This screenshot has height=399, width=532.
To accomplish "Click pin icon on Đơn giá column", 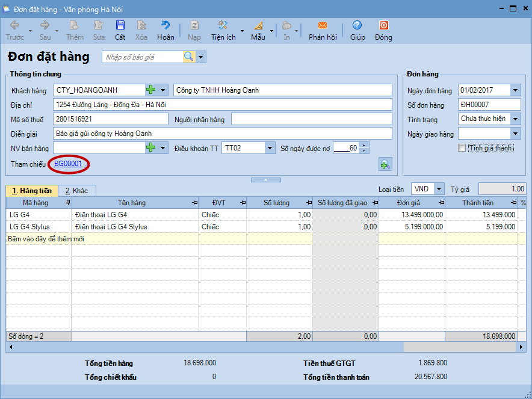I will [441, 203].
